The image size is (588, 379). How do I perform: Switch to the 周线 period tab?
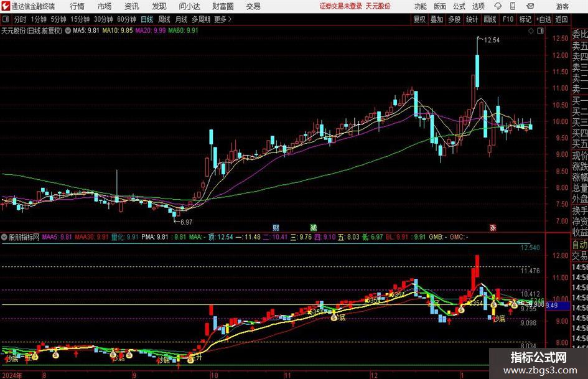(x=164, y=19)
